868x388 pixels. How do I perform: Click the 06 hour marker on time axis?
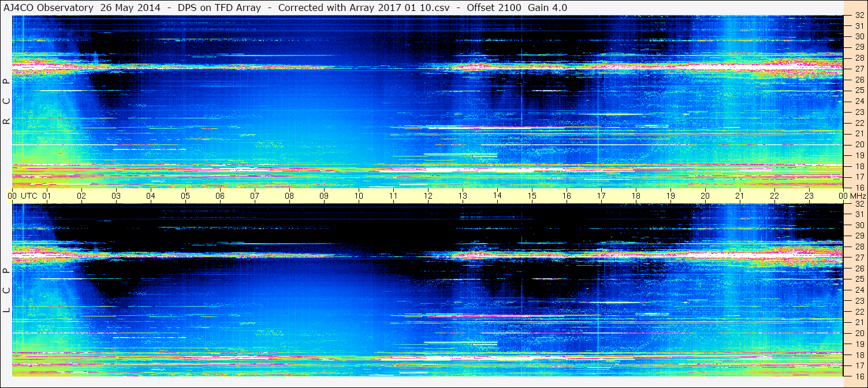click(220, 196)
